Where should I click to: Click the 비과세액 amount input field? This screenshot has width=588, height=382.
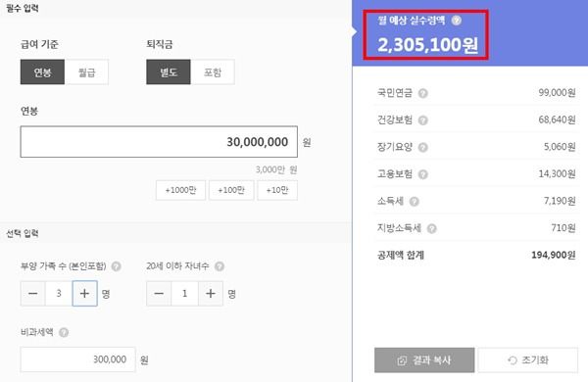pos(77,359)
